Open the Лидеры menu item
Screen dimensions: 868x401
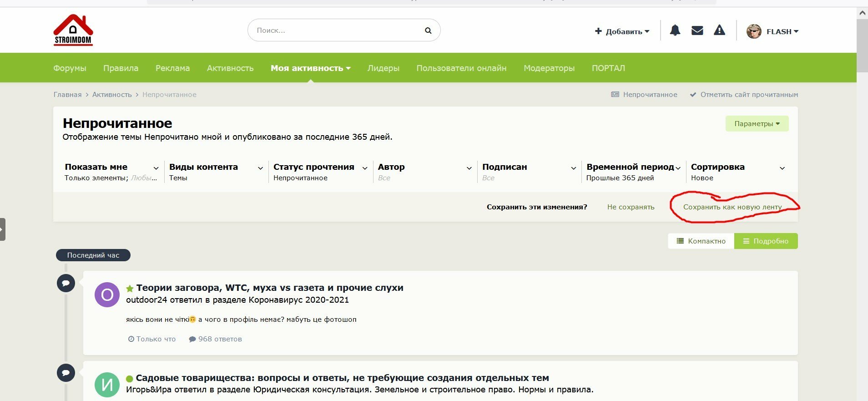pos(384,68)
